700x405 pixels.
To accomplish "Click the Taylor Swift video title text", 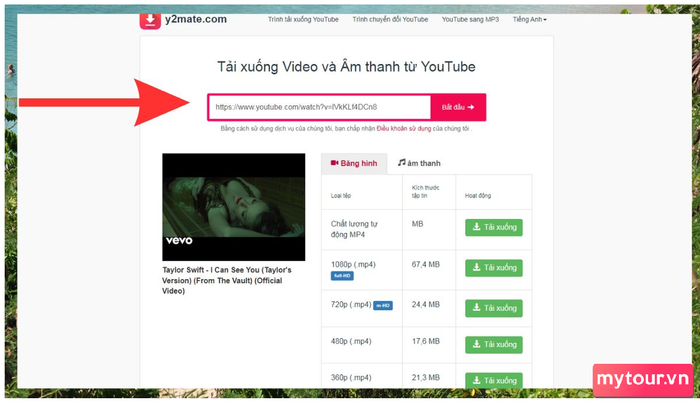I will [x=227, y=280].
